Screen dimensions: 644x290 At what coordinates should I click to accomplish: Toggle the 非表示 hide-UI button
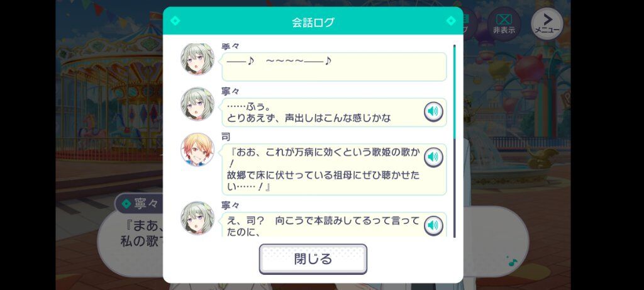504,24
